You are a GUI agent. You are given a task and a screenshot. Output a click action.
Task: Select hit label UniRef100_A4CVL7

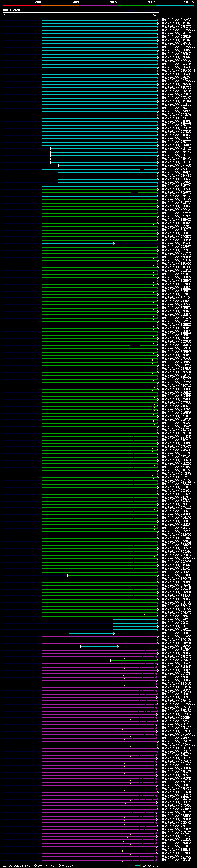click(x=177, y=386)
